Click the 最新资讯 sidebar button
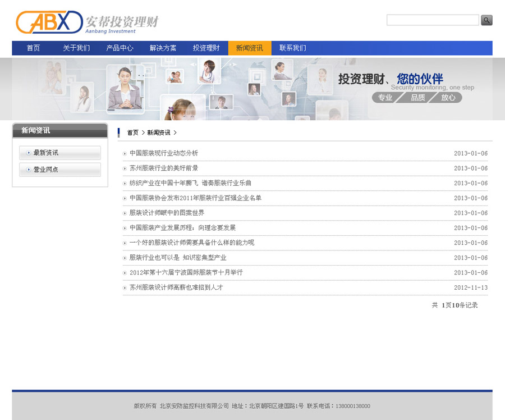505x420 pixels. click(x=60, y=153)
